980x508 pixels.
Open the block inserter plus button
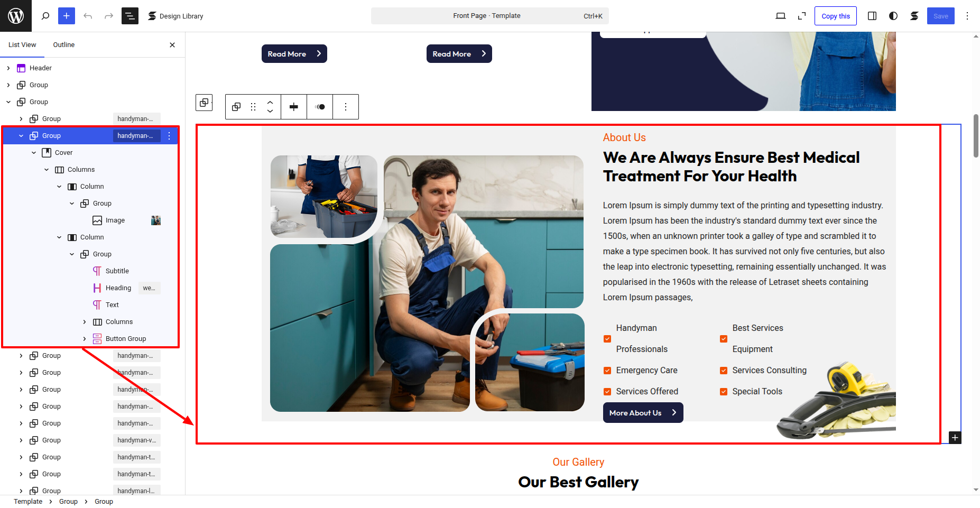(x=67, y=16)
